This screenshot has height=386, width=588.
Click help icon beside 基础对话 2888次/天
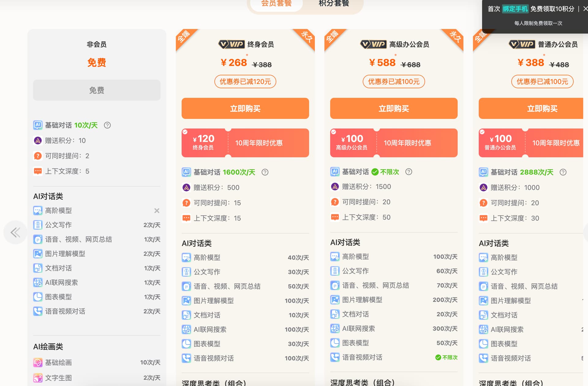click(x=563, y=172)
